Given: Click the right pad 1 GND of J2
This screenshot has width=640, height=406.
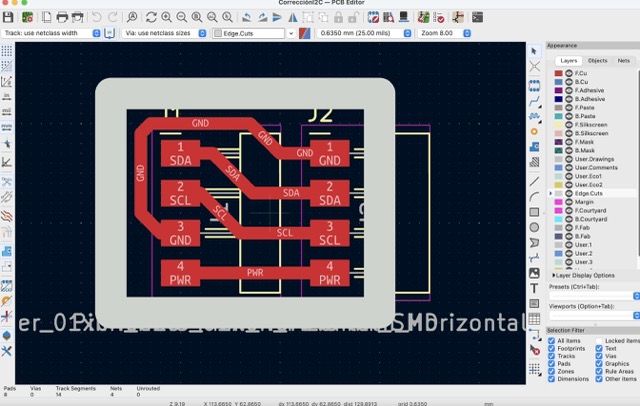Looking at the screenshot, I should (x=330, y=153).
